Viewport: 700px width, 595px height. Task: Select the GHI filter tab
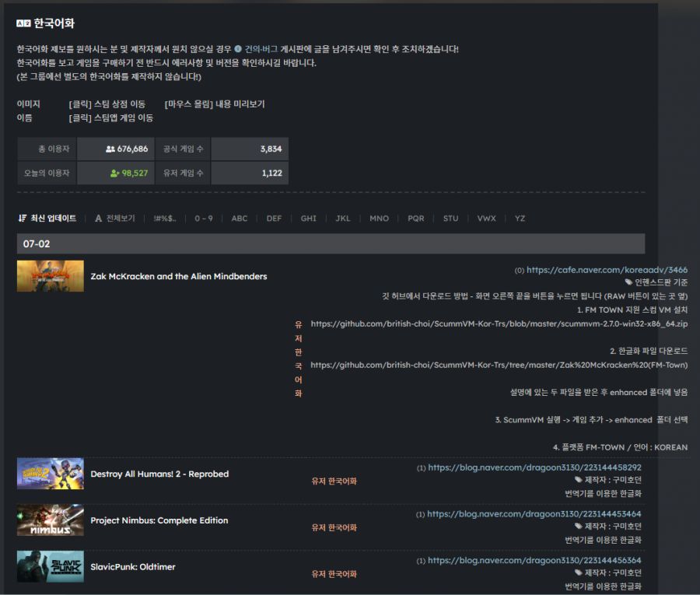309,219
